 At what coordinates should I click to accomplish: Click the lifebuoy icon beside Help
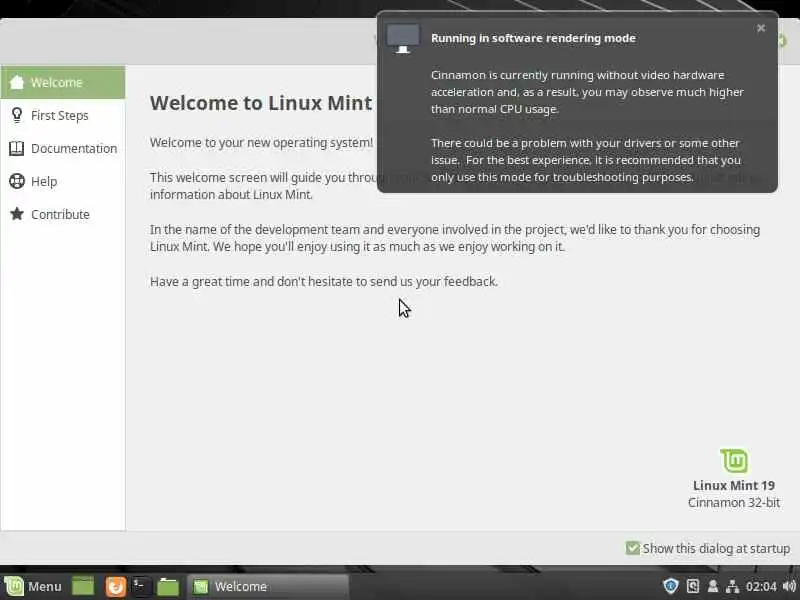tap(17, 181)
